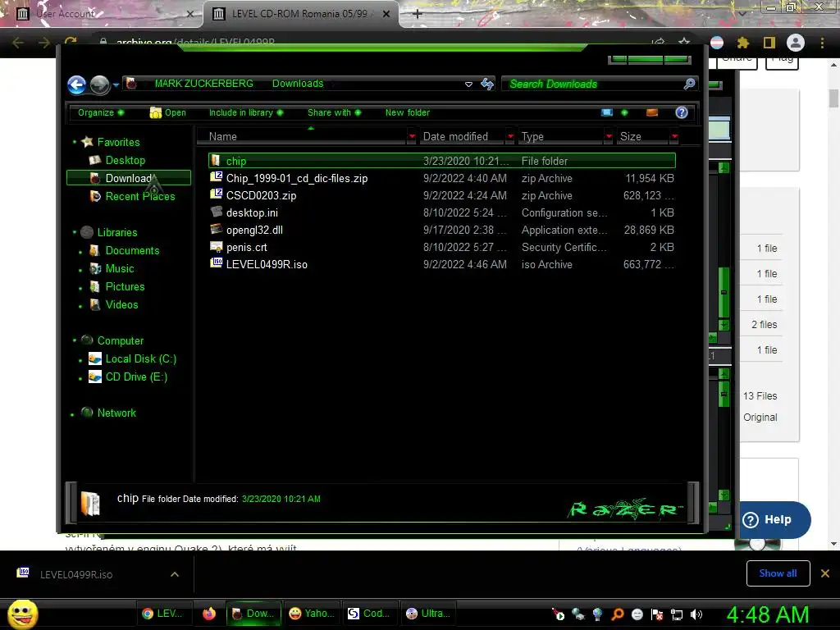The width and height of the screenshot is (840, 630).
Task: Open Local Disk (C:)
Action: tap(140, 359)
